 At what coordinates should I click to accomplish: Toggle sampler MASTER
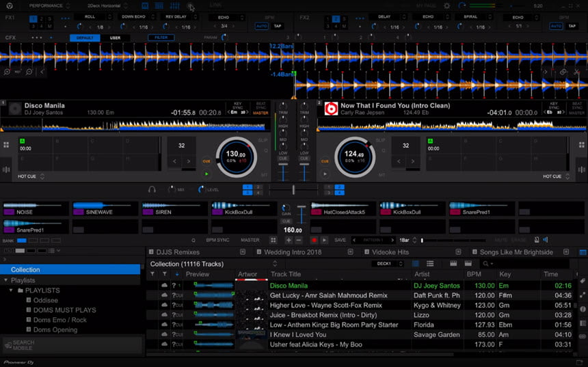click(x=250, y=240)
